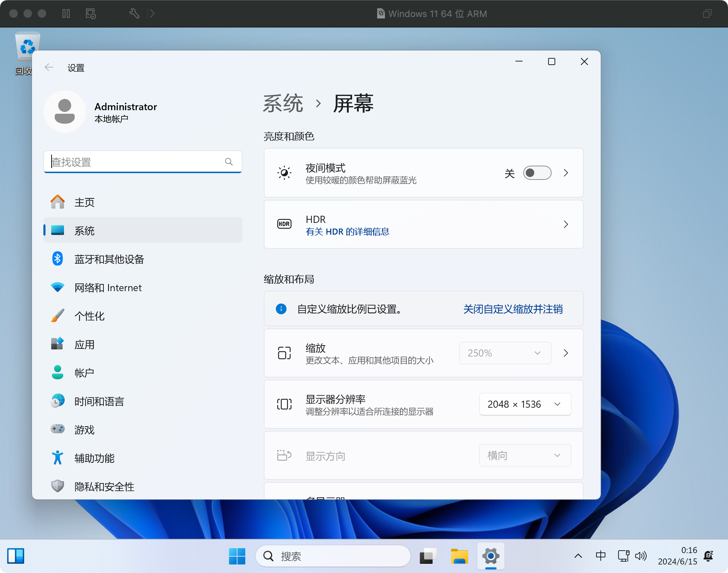
Task: Click the taskbar 搜索 search box
Action: click(333, 556)
